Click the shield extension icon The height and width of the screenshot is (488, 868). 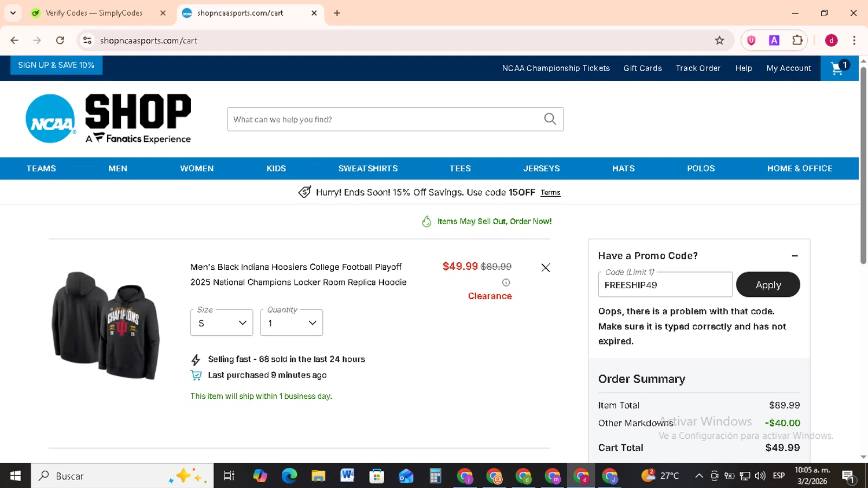751,41
